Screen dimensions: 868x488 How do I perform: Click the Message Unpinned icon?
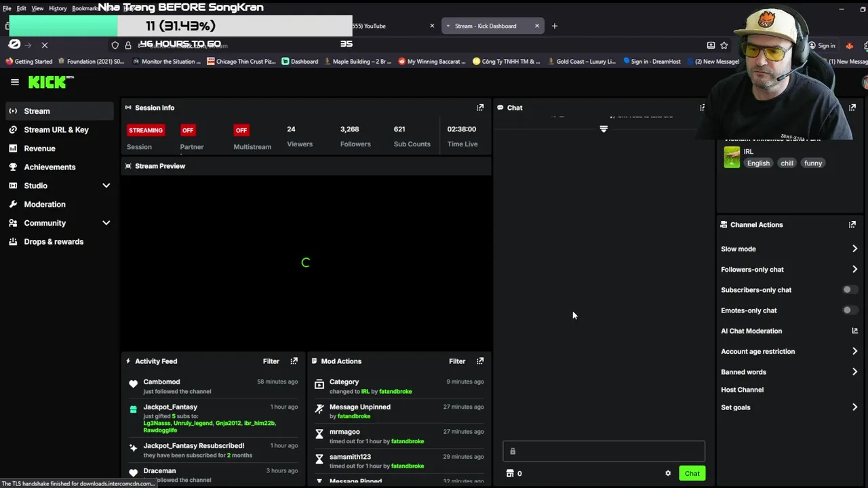tap(319, 409)
